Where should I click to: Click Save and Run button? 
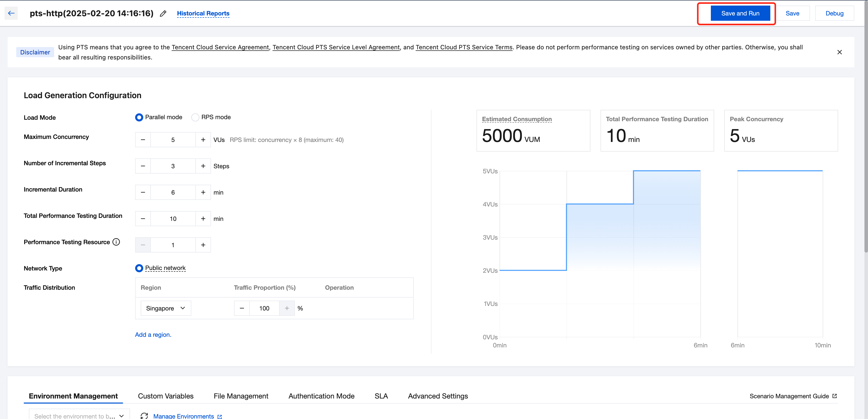[x=740, y=13]
